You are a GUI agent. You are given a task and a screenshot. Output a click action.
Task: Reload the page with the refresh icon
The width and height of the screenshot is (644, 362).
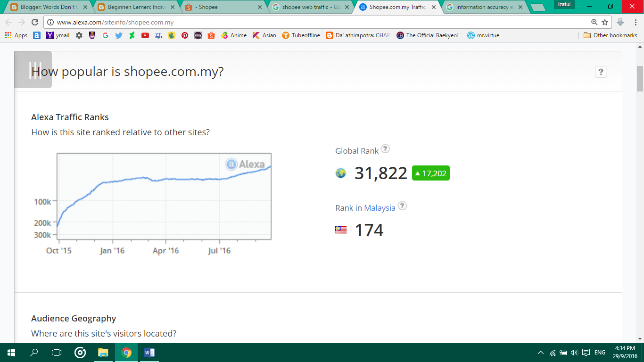tap(35, 22)
